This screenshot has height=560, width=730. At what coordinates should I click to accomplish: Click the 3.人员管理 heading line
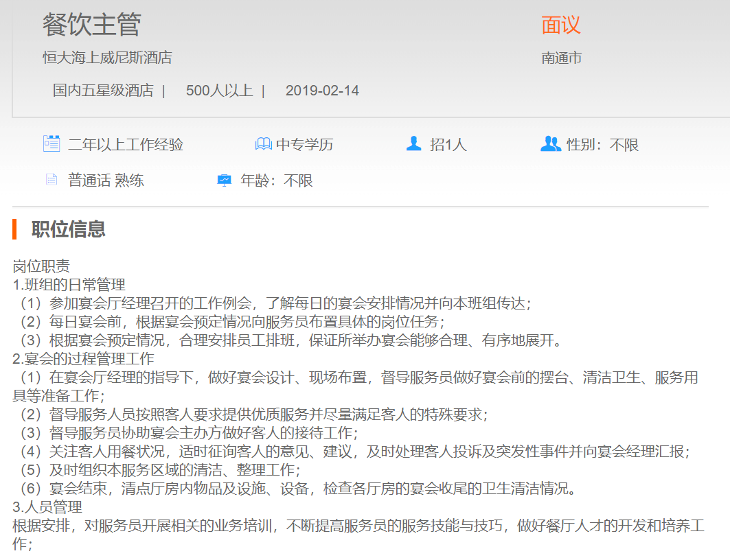point(48,507)
